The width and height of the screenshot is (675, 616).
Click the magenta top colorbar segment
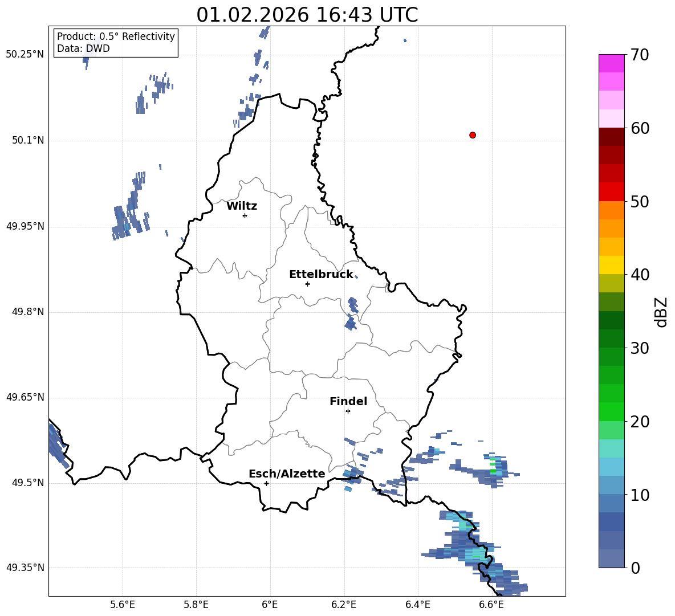pyautogui.click(x=611, y=63)
